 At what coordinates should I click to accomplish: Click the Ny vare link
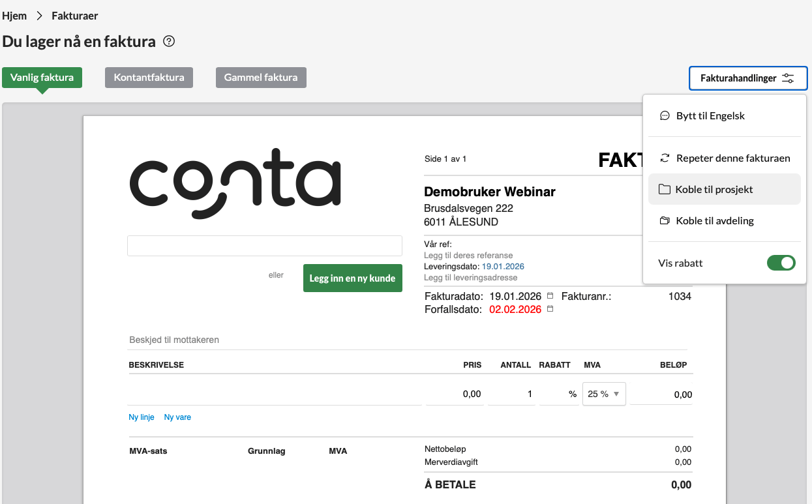(x=177, y=417)
